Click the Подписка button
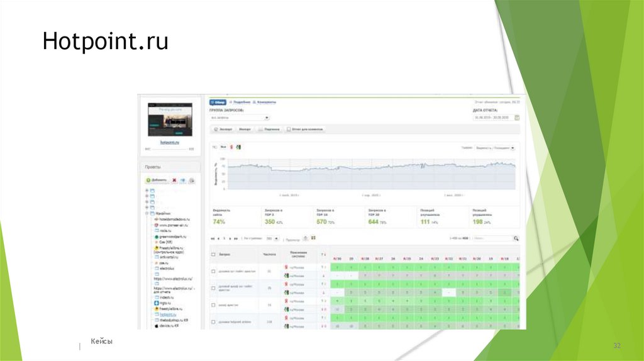 [x=269, y=130]
